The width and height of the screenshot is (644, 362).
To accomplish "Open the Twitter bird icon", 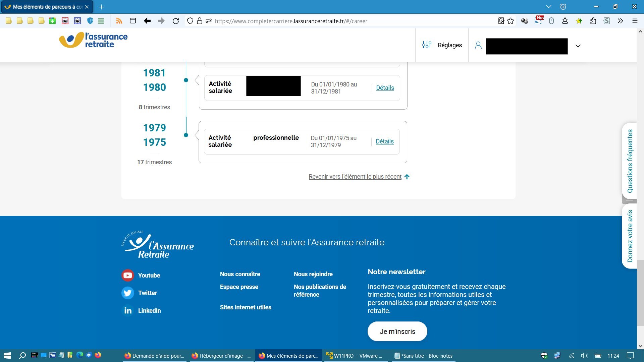I will 127,293.
